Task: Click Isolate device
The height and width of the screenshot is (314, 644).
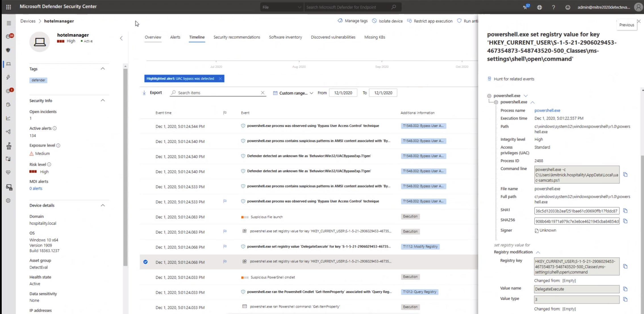Action: coord(387,21)
